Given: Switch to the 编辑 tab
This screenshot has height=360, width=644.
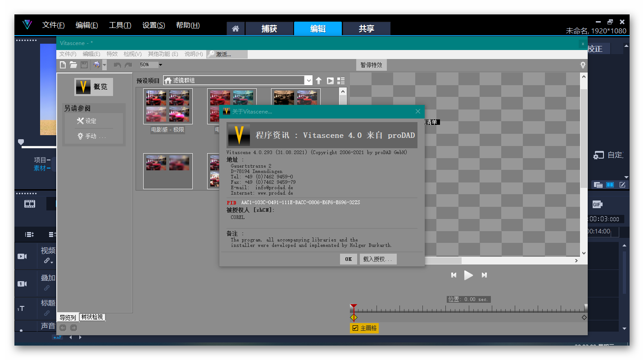Looking at the screenshot, I should click(318, 28).
